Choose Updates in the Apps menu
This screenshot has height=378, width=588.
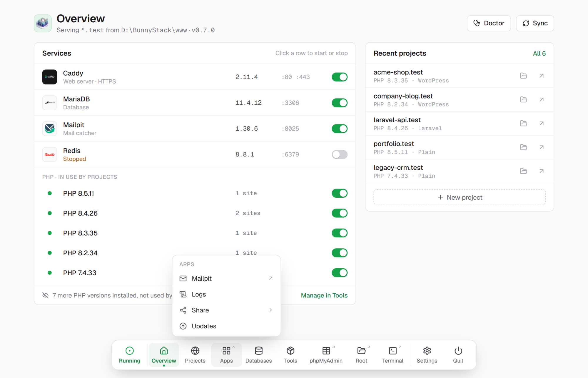point(226,326)
